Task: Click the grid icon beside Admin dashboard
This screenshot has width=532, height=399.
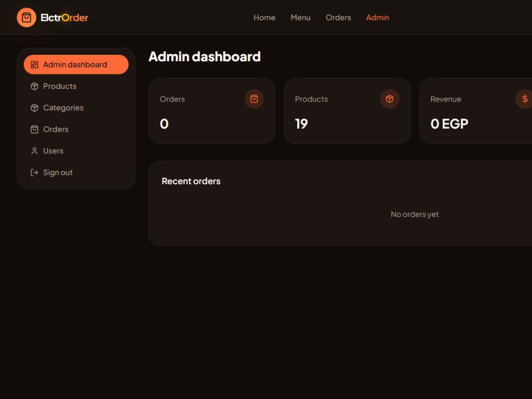Action: coord(35,64)
